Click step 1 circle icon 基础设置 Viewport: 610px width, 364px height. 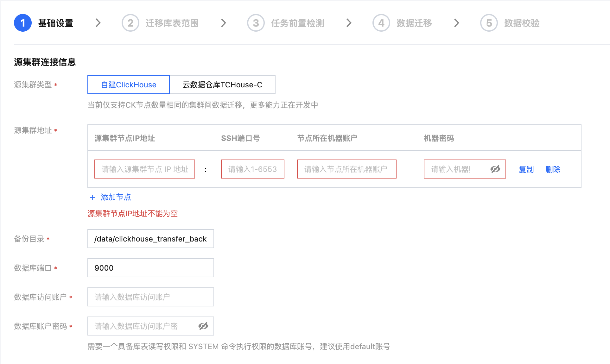click(23, 23)
